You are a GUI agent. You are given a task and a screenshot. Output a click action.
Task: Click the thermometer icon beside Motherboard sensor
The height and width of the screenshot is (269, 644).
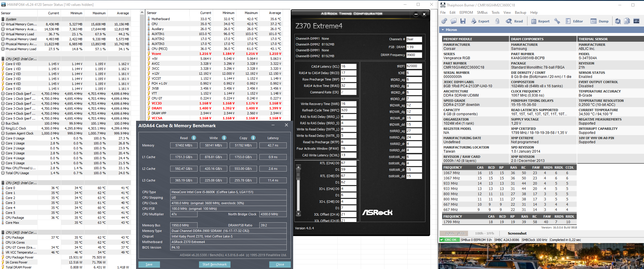(x=149, y=19)
